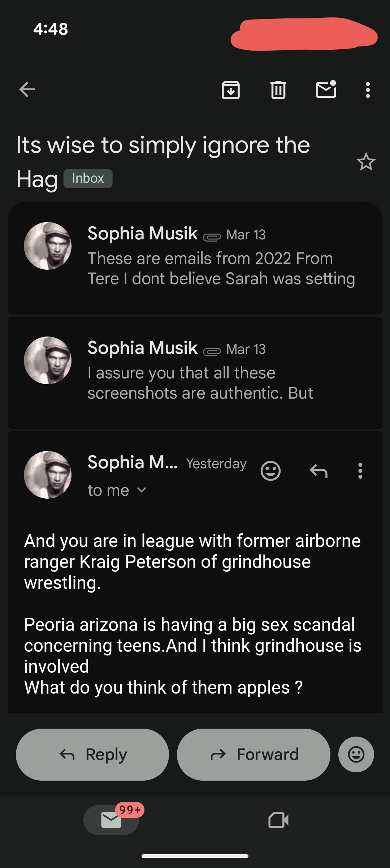390x868 pixels.
Task: Archive this email conversation
Action: click(x=231, y=90)
